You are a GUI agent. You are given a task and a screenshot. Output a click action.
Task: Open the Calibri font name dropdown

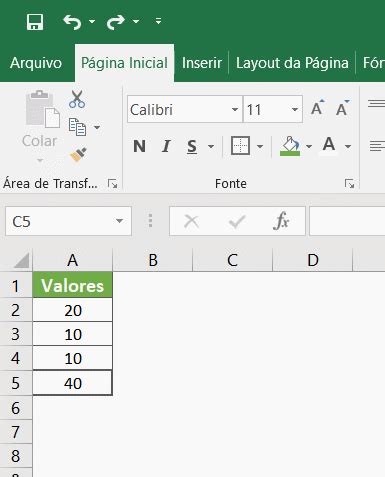(x=235, y=109)
